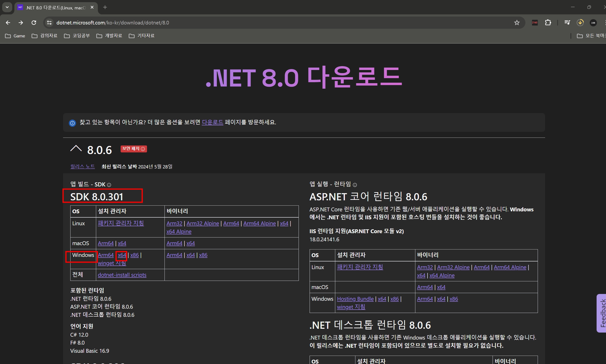
Task: Open the 강의자료 bookmark folder
Action: (44, 36)
